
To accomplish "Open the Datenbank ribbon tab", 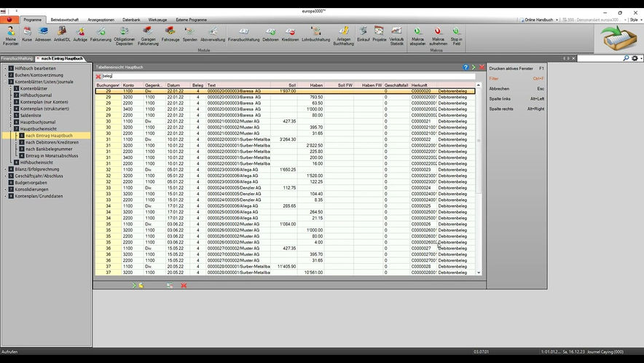I will point(131,19).
